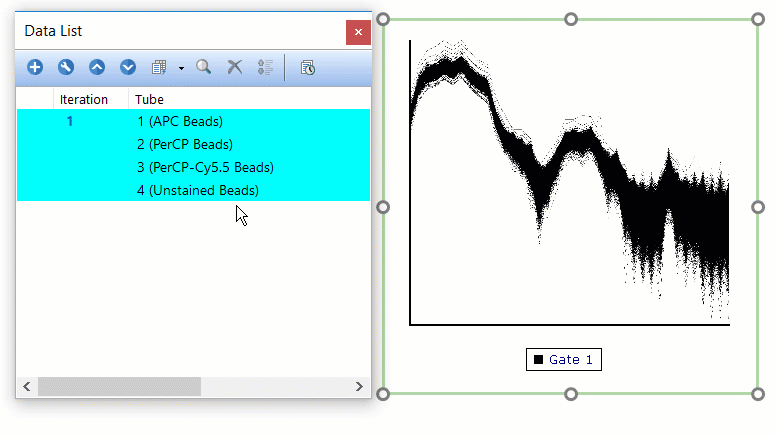The image size is (776, 436).
Task: Click the X delete icon in toolbar
Action: click(x=235, y=68)
